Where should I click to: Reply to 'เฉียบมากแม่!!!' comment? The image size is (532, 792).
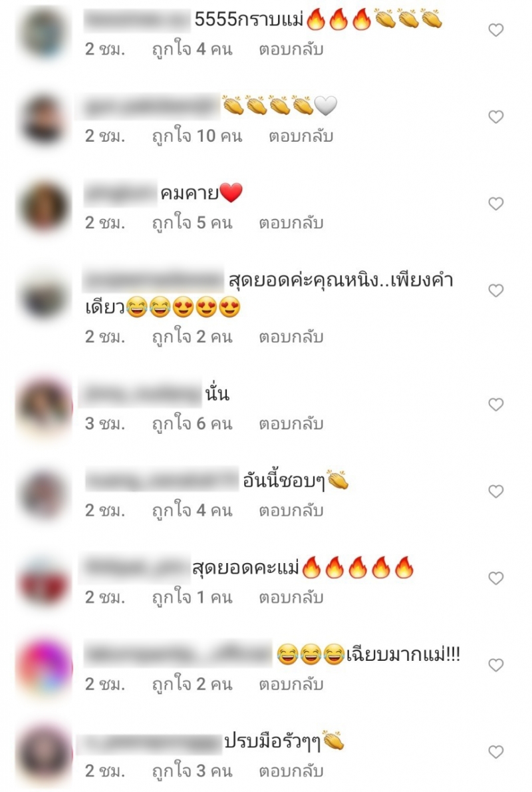(291, 684)
